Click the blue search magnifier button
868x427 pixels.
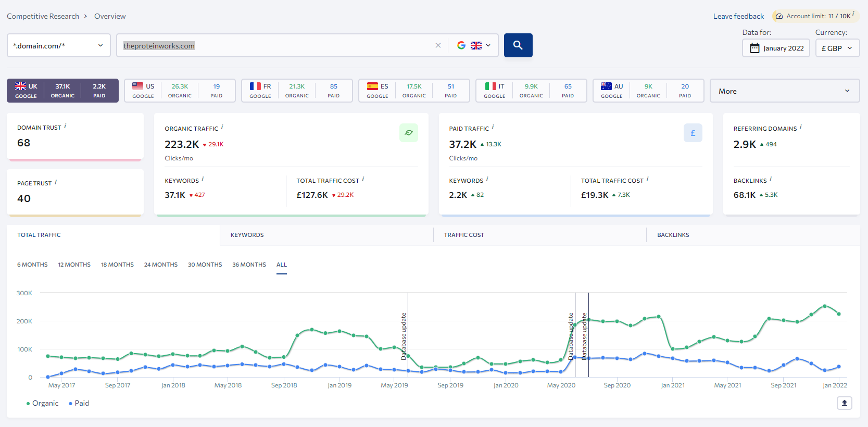(x=518, y=45)
